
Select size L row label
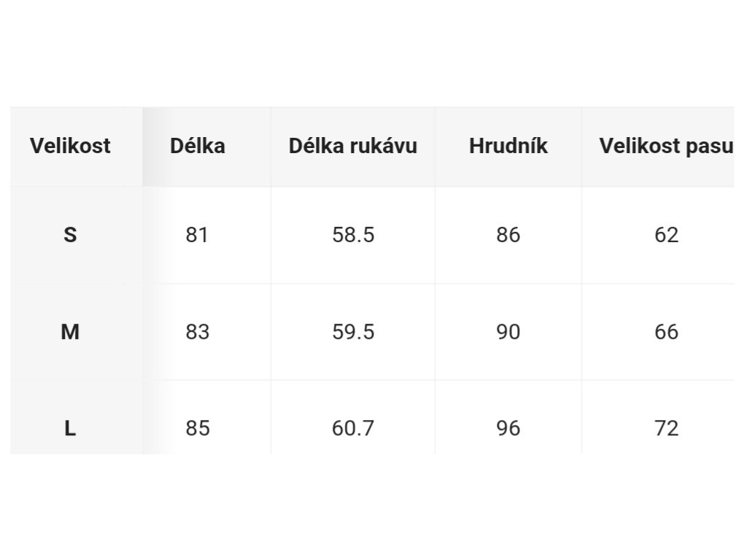(x=70, y=428)
